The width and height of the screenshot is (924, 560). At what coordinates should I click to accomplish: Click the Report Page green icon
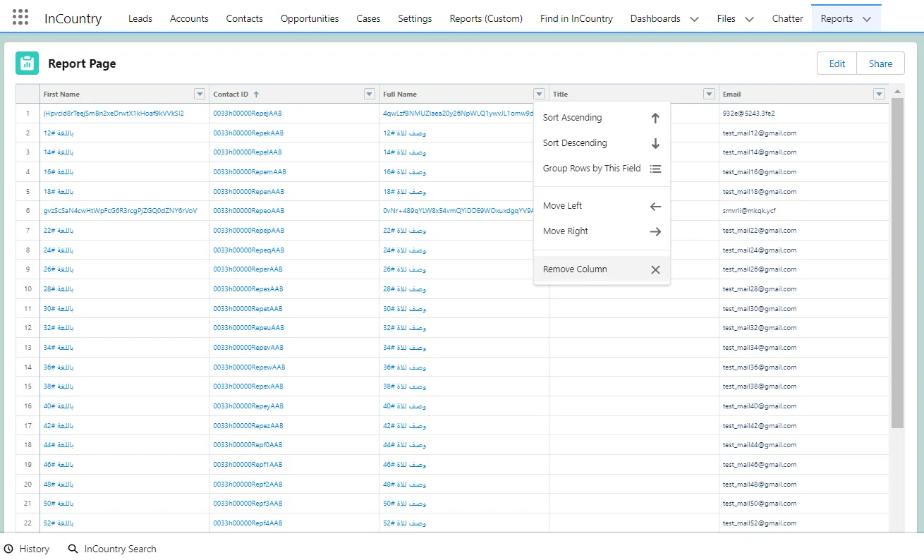(x=27, y=63)
